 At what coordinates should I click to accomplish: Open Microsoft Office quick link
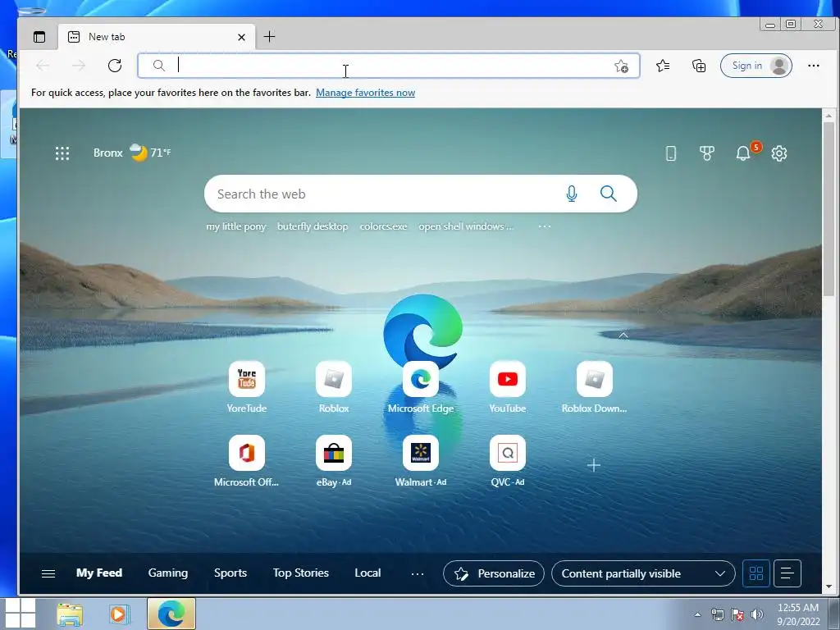(246, 461)
